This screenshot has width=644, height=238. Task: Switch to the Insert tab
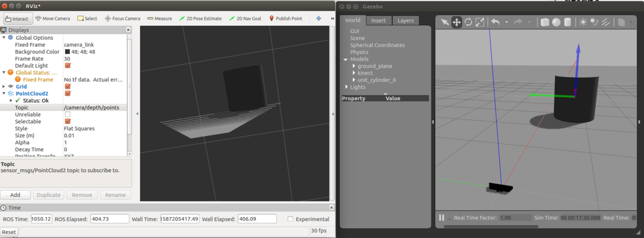(378, 20)
